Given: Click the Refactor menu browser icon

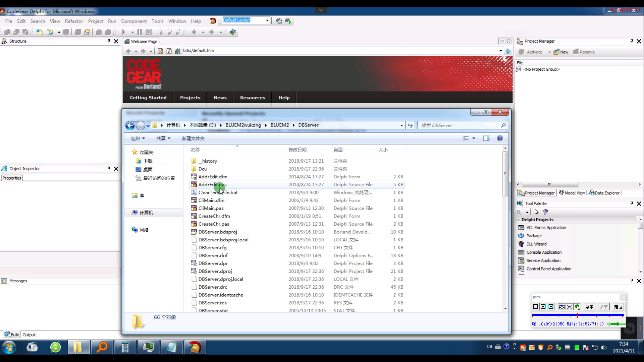Looking at the screenshot, I should pos(73,21).
